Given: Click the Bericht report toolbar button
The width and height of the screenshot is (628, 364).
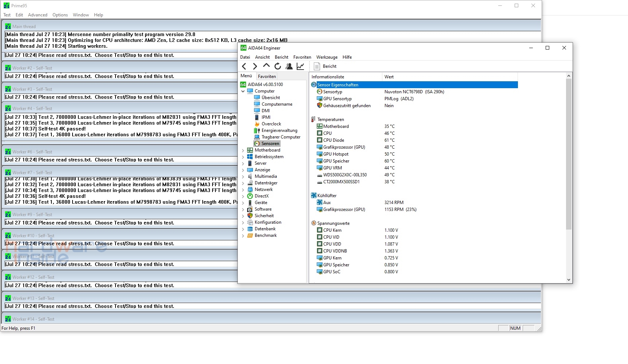Looking at the screenshot, I should pos(325,66).
